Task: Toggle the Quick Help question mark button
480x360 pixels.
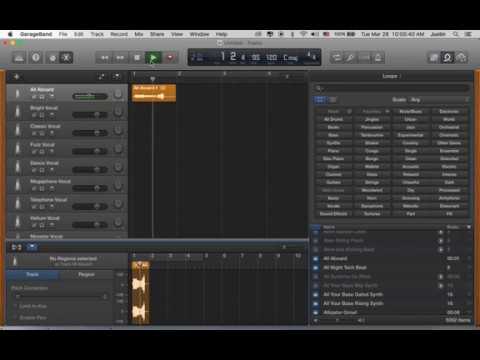Action: click(x=36, y=58)
